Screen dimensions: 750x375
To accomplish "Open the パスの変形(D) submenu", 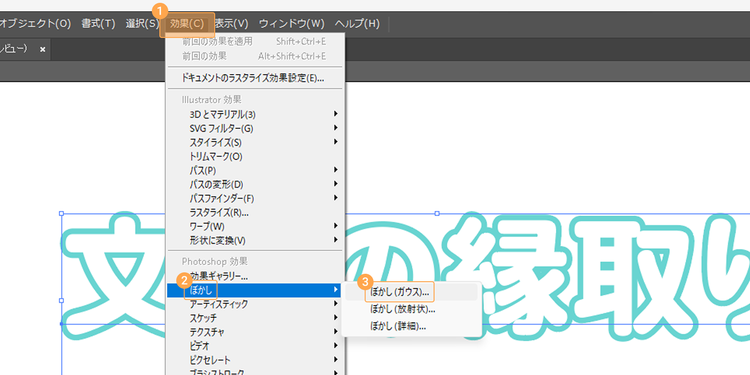I will 254,184.
